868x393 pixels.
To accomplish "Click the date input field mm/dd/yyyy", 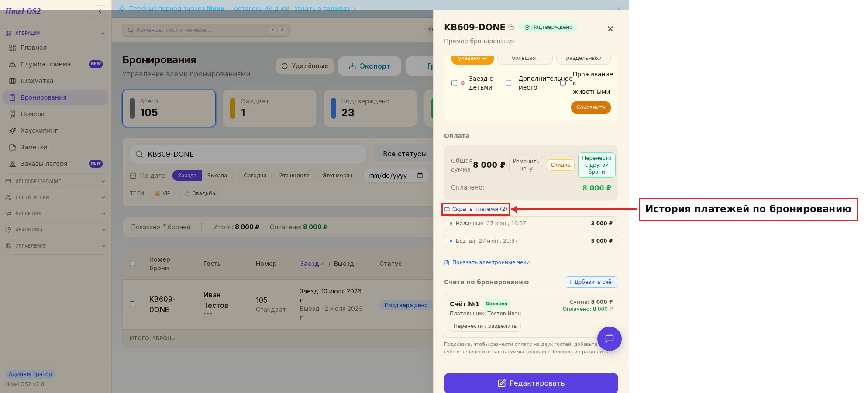I will [396, 176].
